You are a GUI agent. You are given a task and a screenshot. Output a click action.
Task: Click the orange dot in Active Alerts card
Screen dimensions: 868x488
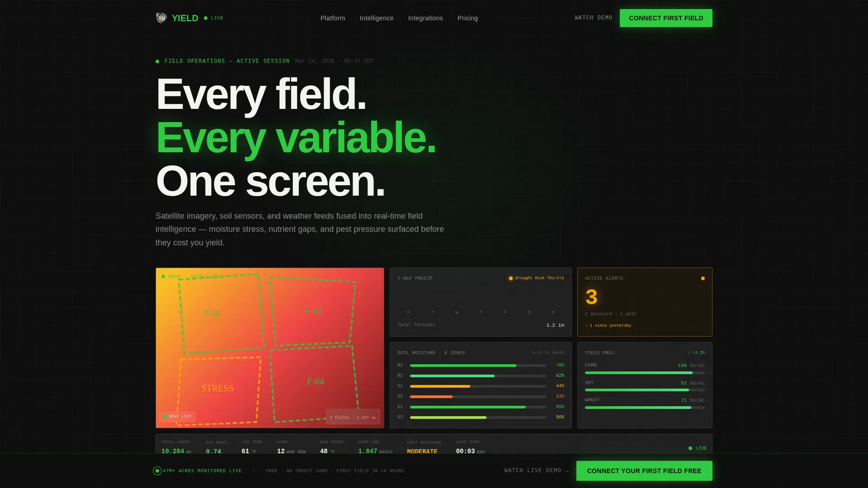pyautogui.click(x=703, y=278)
